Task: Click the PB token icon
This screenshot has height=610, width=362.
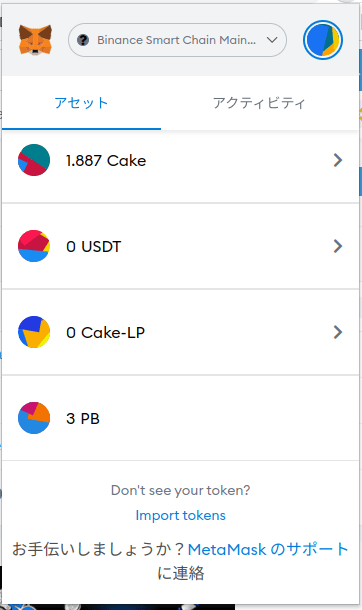Action: click(34, 418)
